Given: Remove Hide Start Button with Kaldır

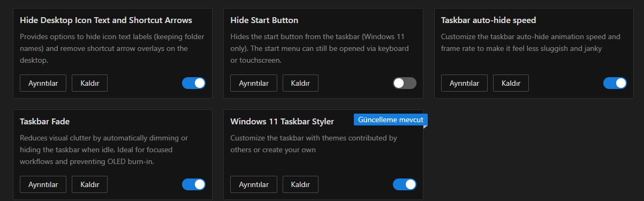Looking at the screenshot, I should (300, 83).
